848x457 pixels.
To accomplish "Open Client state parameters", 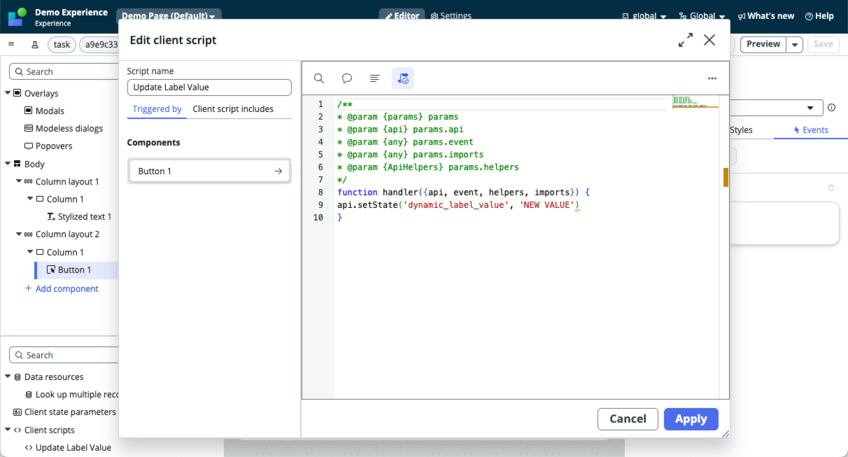I will coord(64,412).
